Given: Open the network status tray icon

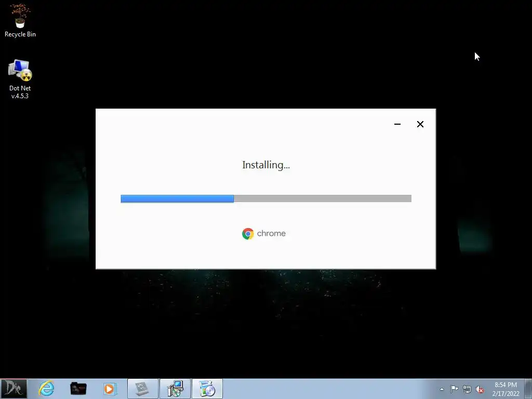Looking at the screenshot, I should tap(467, 389).
